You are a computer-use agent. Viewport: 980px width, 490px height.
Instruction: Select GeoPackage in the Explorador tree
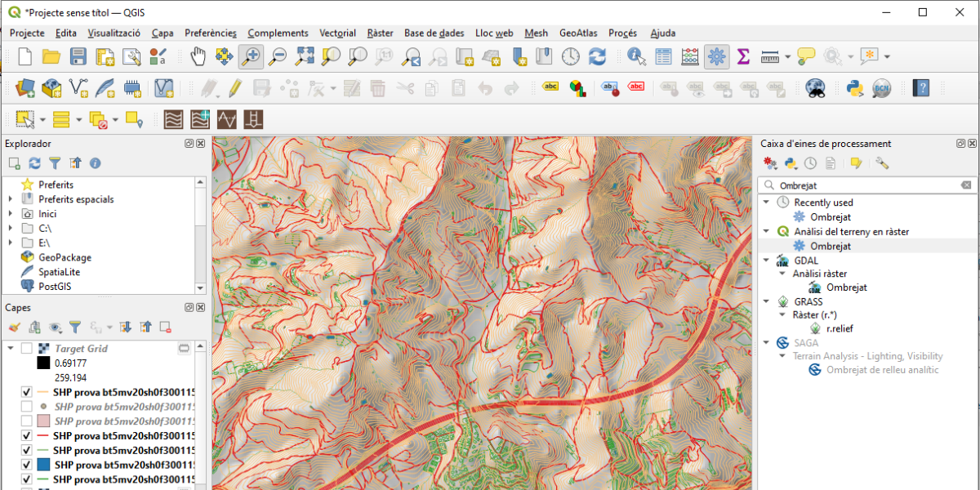point(65,257)
